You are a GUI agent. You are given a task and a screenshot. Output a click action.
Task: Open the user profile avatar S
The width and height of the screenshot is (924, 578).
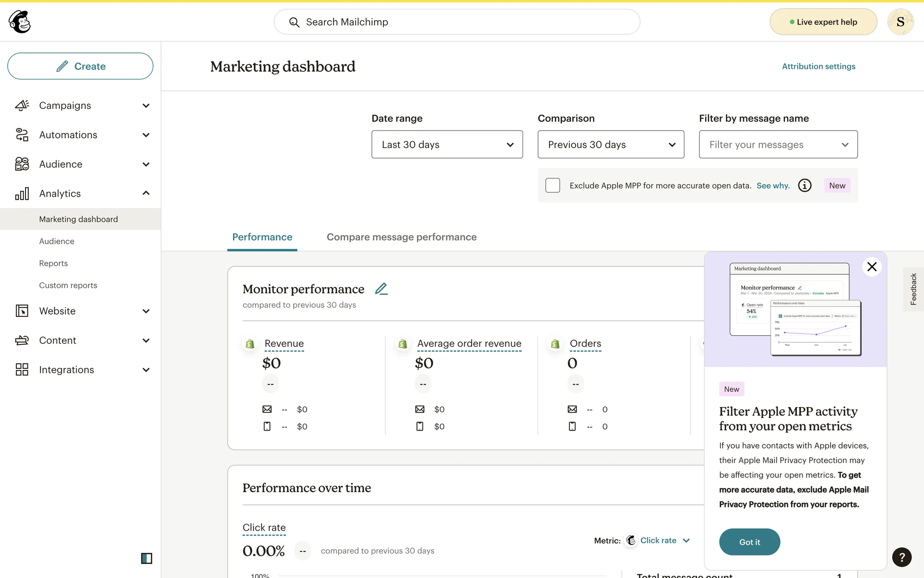[x=900, y=22]
